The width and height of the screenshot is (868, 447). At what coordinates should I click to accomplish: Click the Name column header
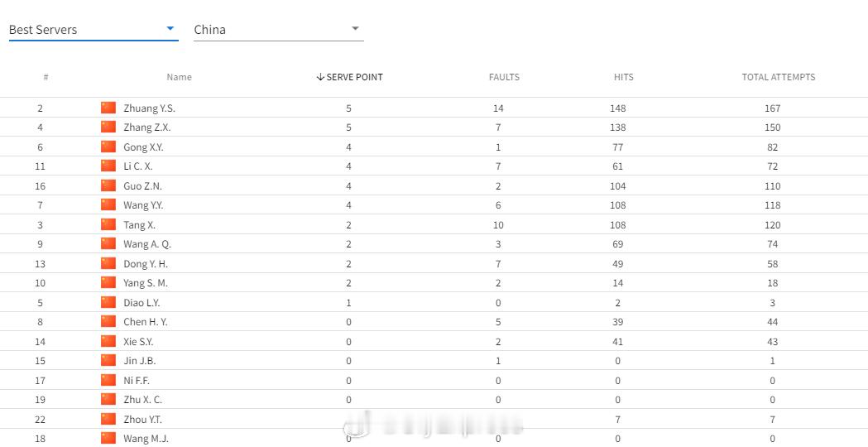(x=179, y=77)
